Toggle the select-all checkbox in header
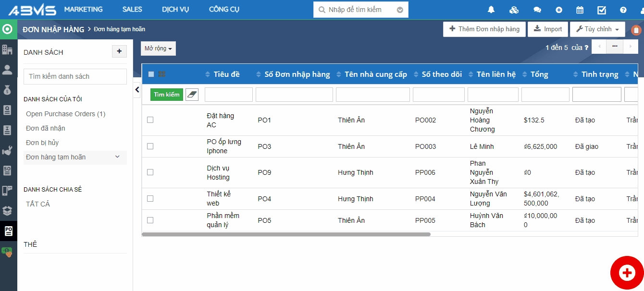Image resolution: width=644 pixels, height=291 pixels. (x=151, y=74)
